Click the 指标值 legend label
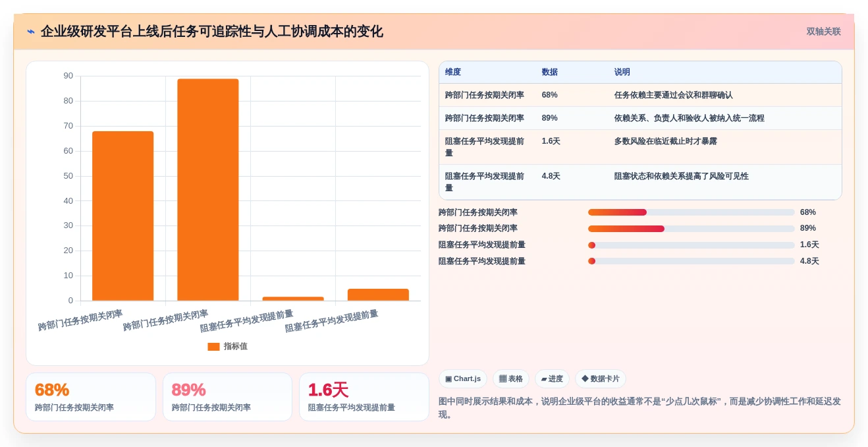Image resolution: width=868 pixels, height=447 pixels. pyautogui.click(x=235, y=347)
